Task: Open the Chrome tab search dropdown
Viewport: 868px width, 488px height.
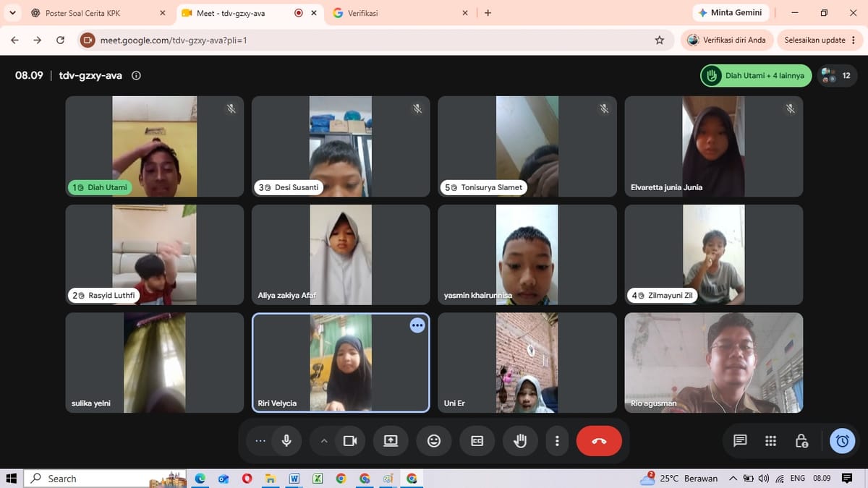Action: tap(13, 12)
